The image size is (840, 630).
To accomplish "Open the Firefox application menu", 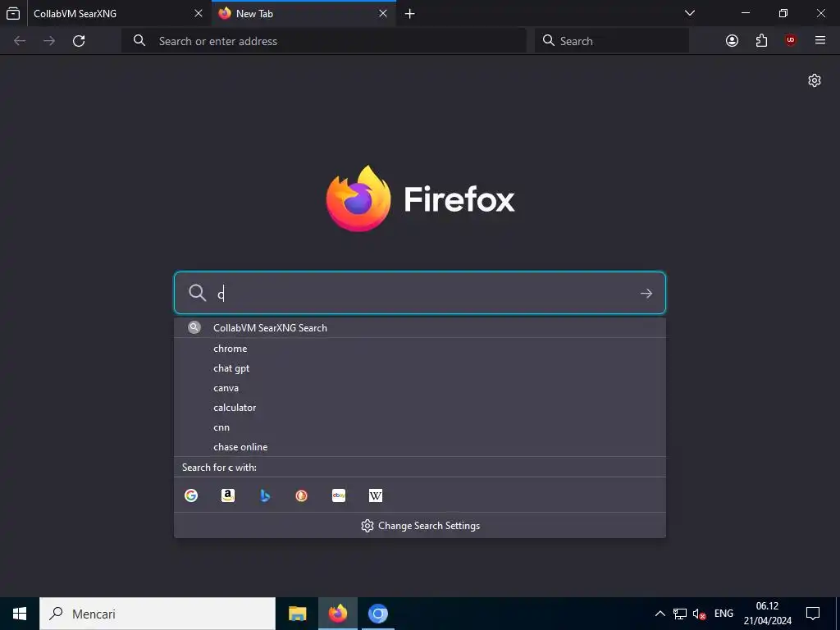I will point(820,41).
